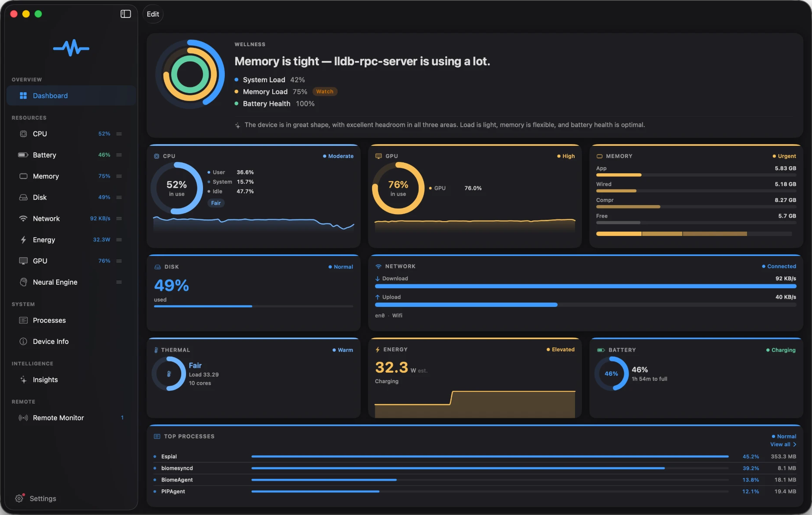The width and height of the screenshot is (812, 515).
Task: Click the GPU row reorder handle
Action: tap(119, 261)
